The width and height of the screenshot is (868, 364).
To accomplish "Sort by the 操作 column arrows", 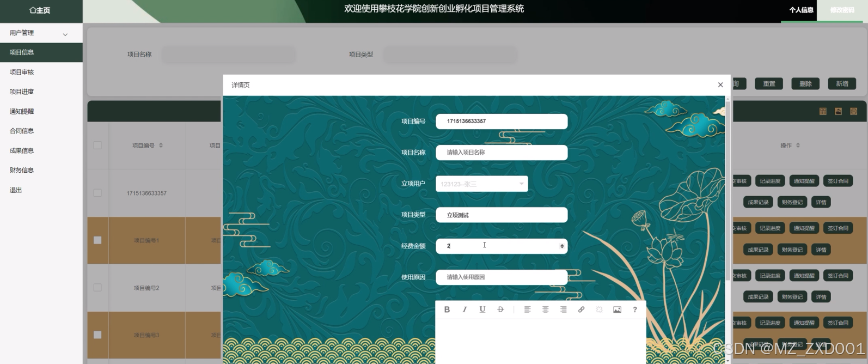I will (x=798, y=145).
